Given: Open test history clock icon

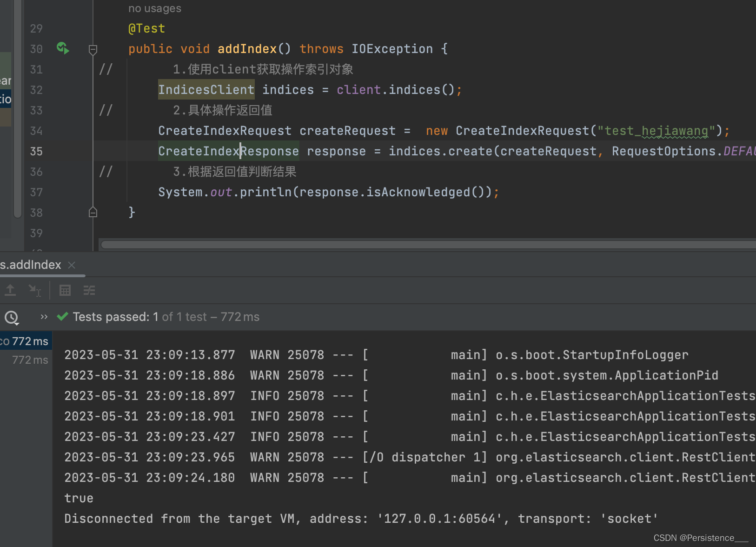Looking at the screenshot, I should point(12,318).
